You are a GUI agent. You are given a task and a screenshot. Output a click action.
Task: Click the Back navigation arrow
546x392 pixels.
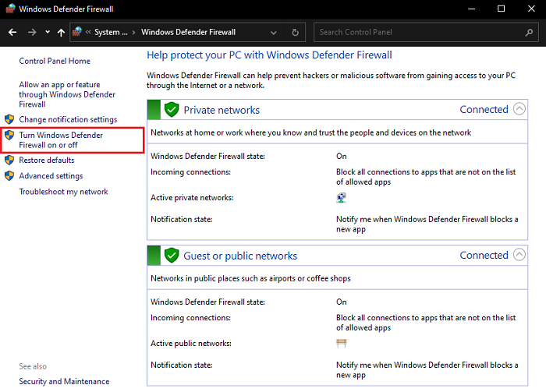coord(12,33)
